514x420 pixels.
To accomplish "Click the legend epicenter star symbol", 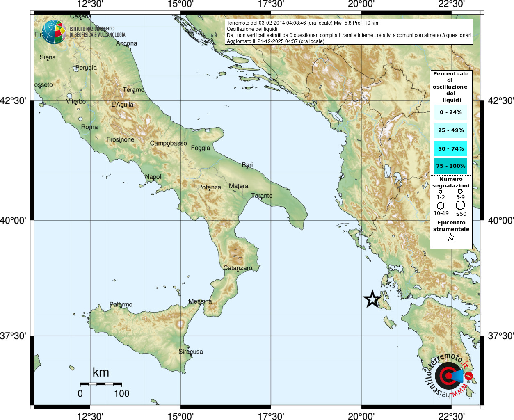I will tap(451, 237).
